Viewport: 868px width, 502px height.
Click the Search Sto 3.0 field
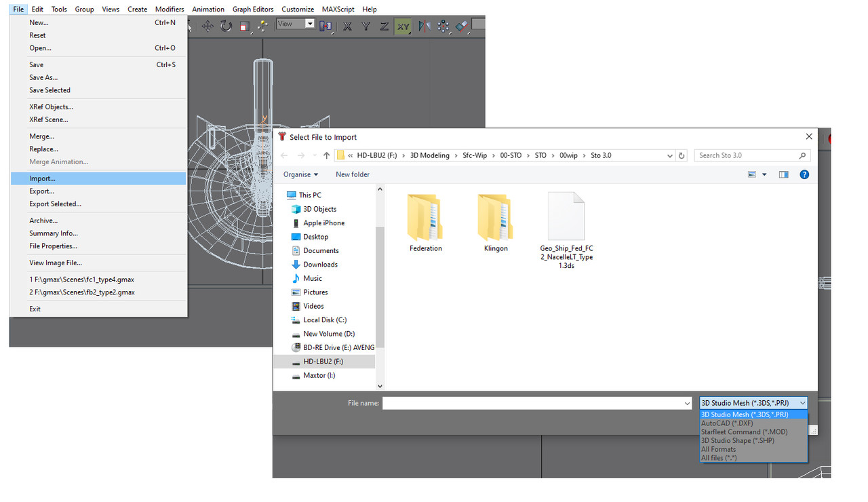753,155
